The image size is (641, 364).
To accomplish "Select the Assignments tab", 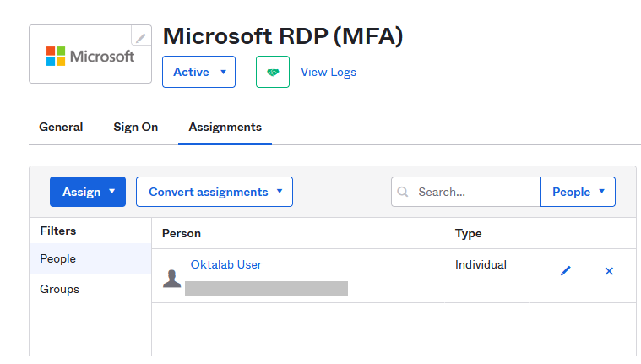I will click(x=225, y=128).
